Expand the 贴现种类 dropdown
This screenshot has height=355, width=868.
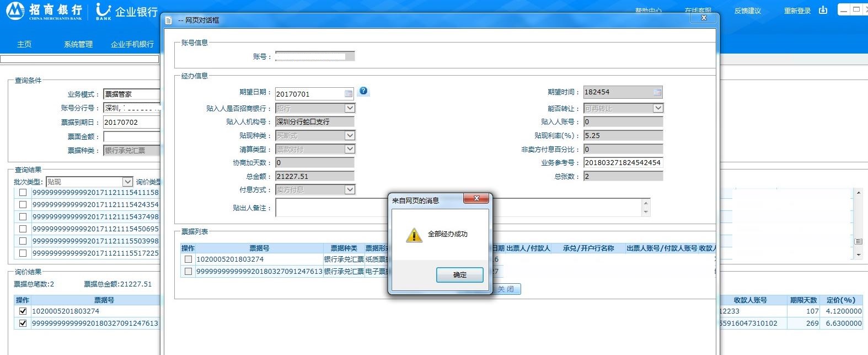[x=350, y=135]
